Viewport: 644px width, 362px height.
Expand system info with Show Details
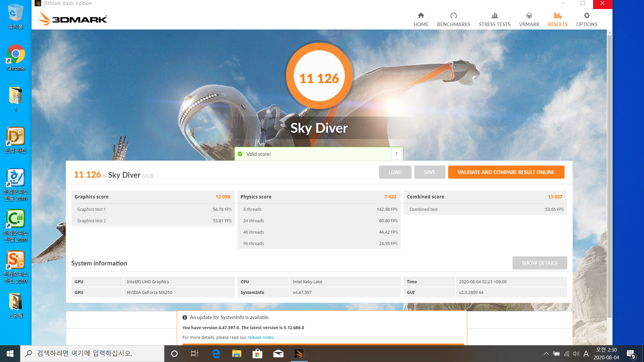point(539,263)
